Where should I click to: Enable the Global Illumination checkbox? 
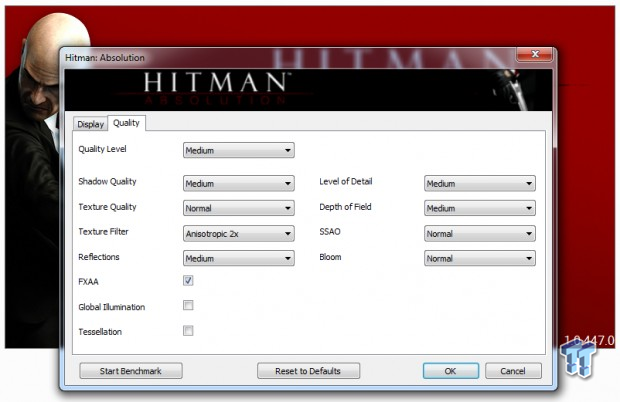click(188, 305)
